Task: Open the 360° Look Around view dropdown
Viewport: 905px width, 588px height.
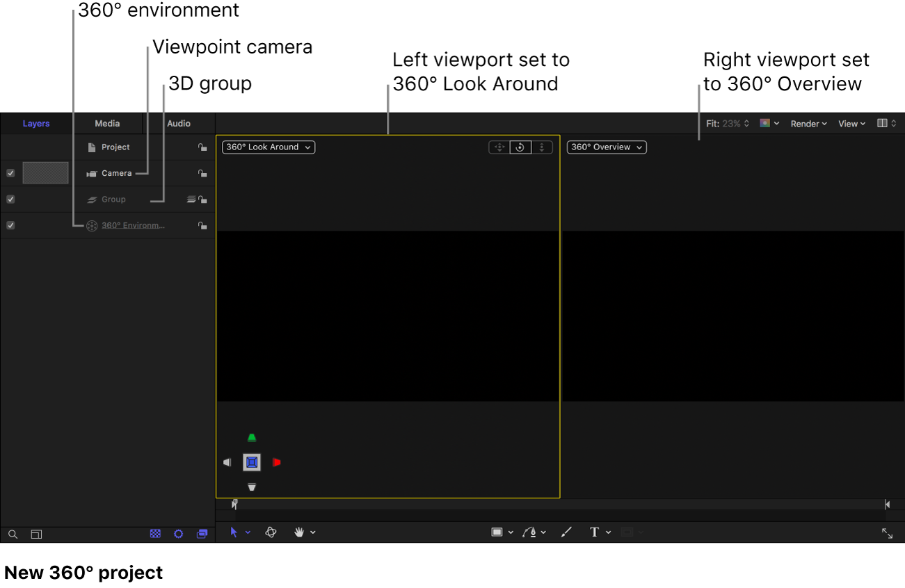Action: 269,147
